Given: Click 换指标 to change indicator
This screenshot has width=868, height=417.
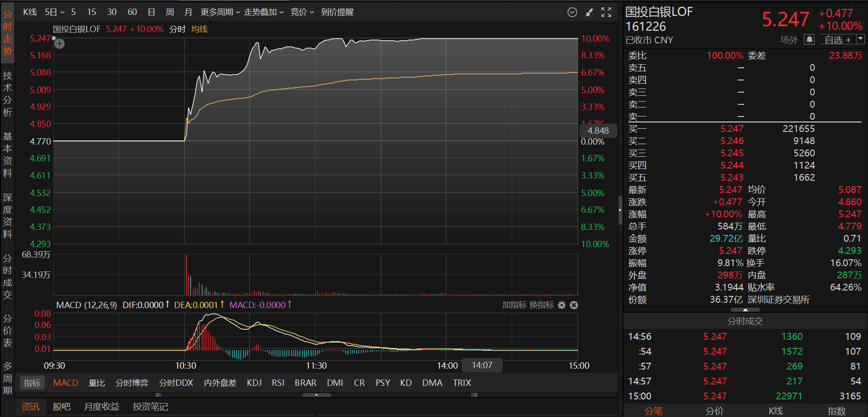Looking at the screenshot, I should (x=541, y=305).
